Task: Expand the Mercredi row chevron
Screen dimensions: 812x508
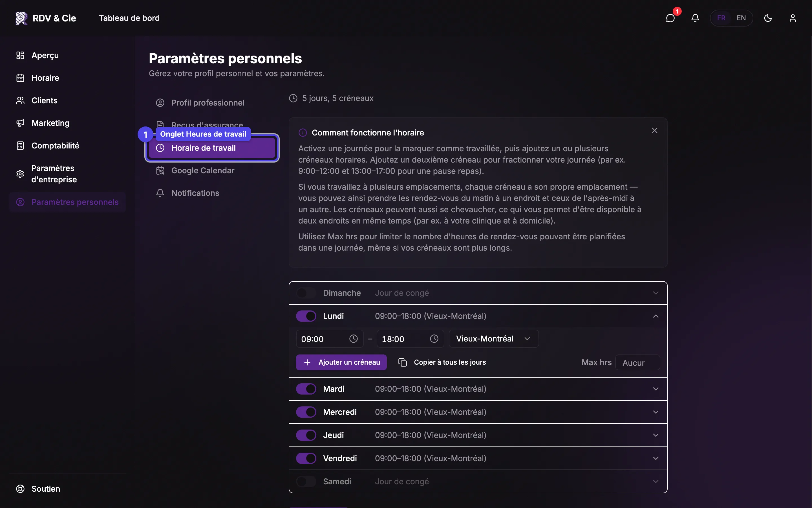Action: pyautogui.click(x=656, y=412)
